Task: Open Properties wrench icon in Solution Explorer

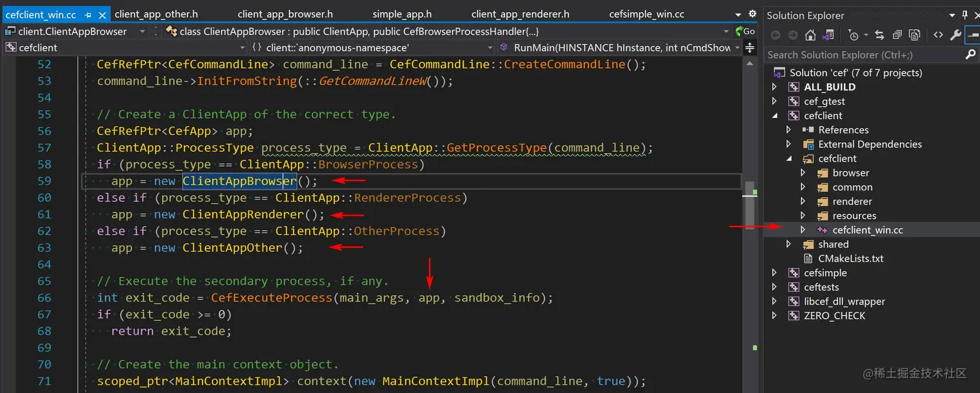Action: (x=955, y=35)
